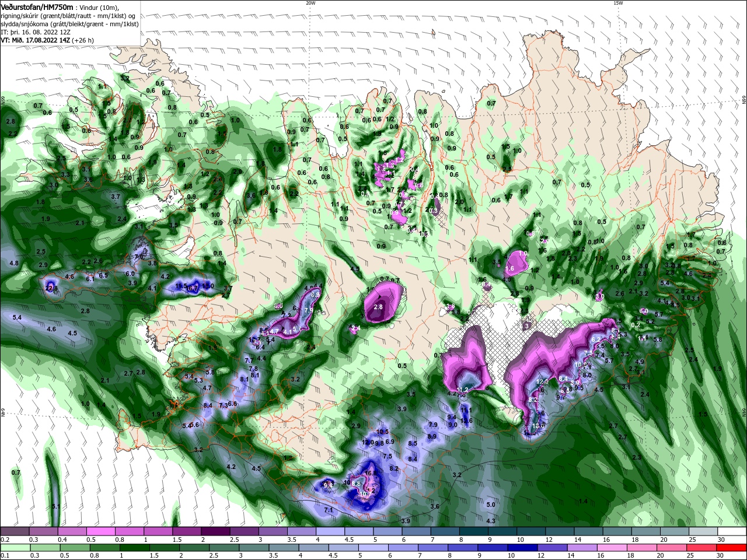Click the '0.4' label in the top legend row
Viewport: 747px width, 560px height.
pos(62,540)
